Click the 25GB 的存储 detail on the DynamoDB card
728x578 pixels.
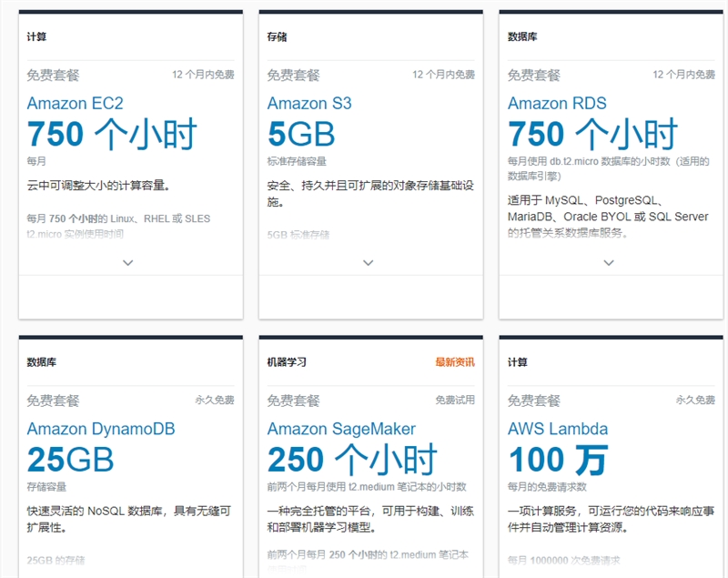[x=56, y=561]
